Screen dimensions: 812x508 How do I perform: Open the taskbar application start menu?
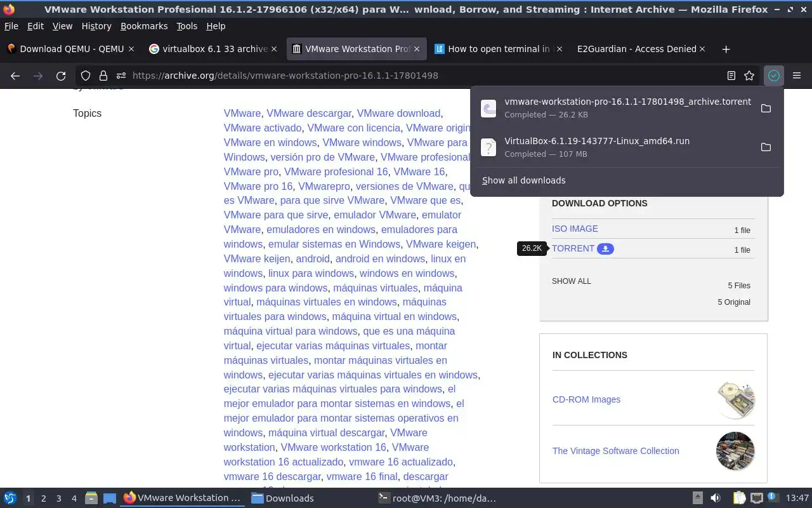point(10,498)
